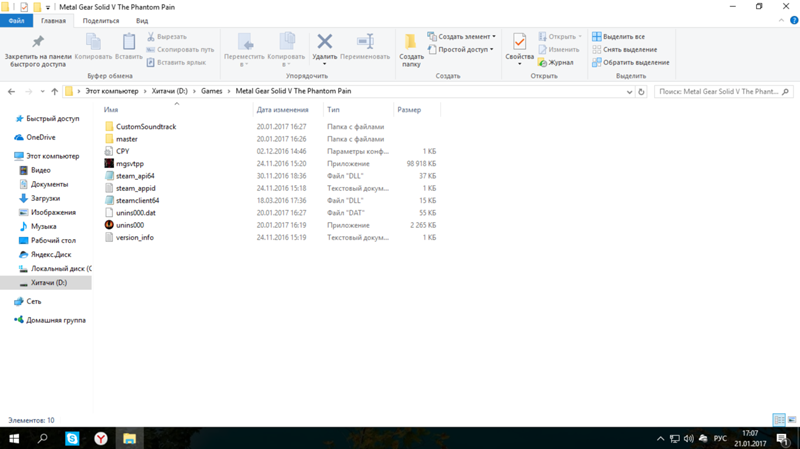Select the version_info text file
Screen dimensions: 800x449
pos(135,237)
